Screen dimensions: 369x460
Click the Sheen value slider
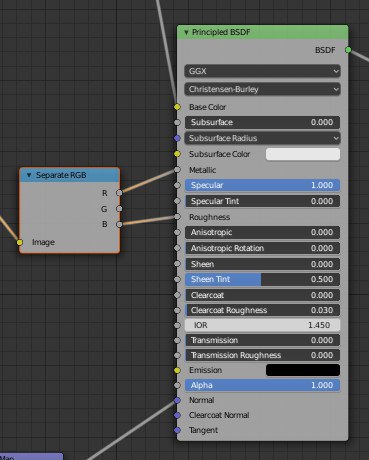262,264
